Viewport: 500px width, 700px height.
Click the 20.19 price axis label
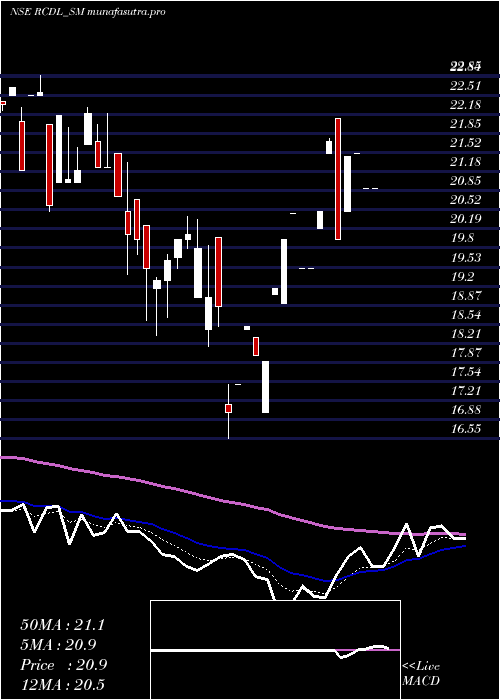point(466,219)
